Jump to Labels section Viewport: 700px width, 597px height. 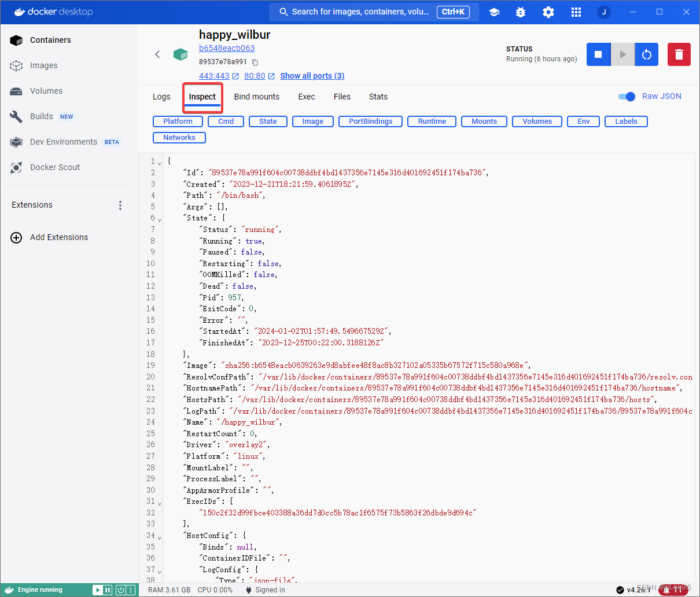(x=626, y=121)
